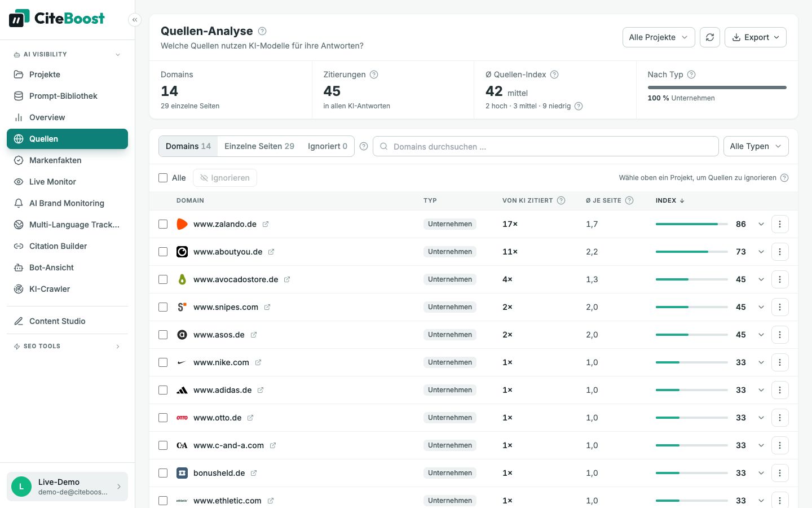
Task: Switch to the Ignoriert 0 tab
Action: pos(328,146)
